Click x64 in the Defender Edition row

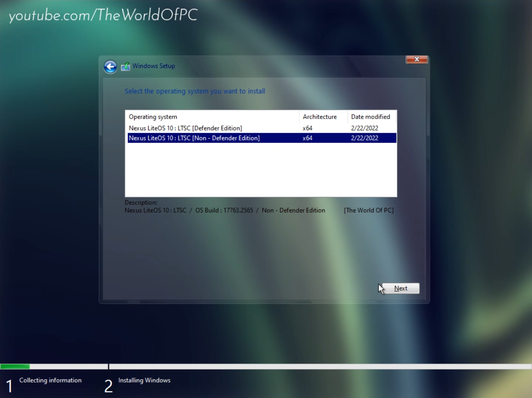307,128
